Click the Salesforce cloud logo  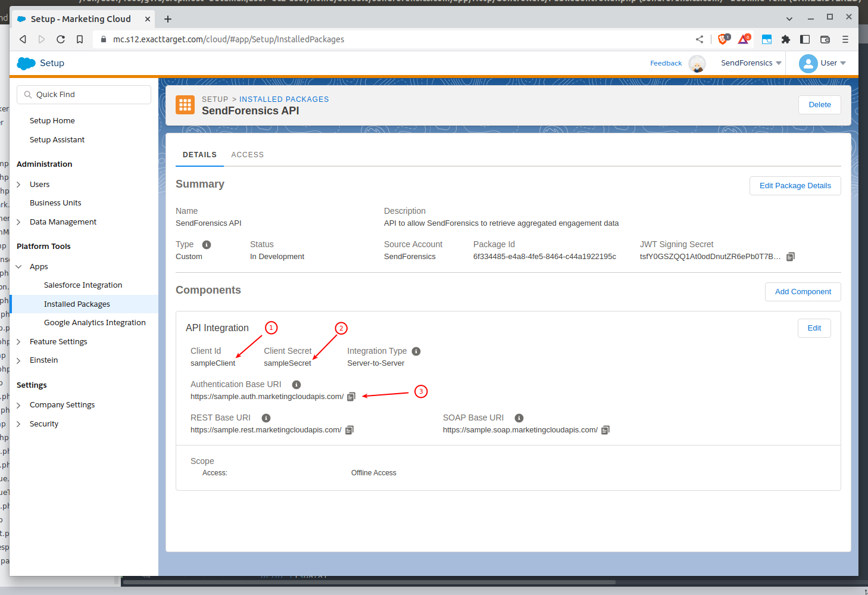click(x=26, y=63)
